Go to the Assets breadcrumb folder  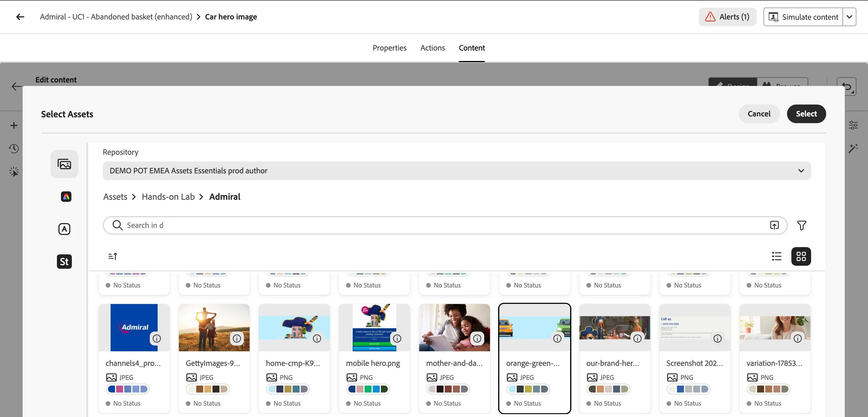(115, 197)
